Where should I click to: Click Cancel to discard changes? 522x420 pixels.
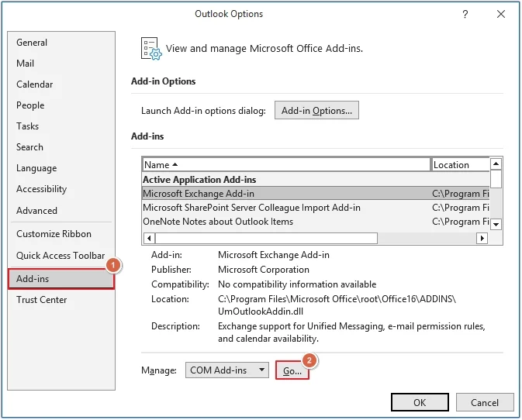484,402
